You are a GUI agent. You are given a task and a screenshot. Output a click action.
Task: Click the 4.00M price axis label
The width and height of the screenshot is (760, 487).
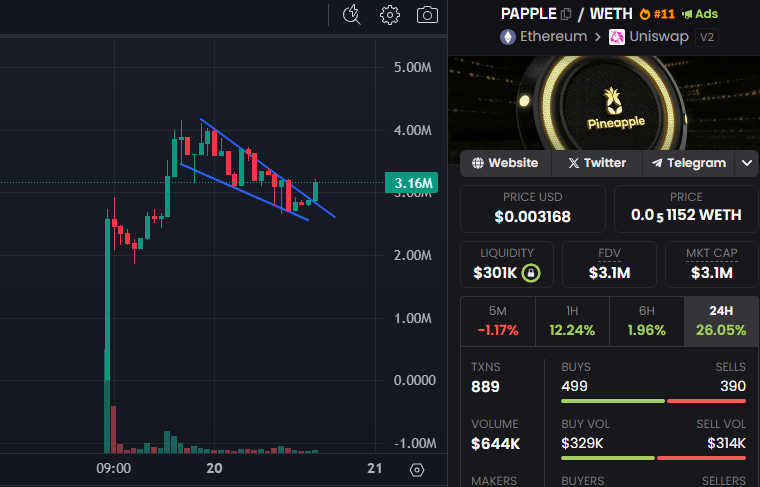[x=413, y=130]
